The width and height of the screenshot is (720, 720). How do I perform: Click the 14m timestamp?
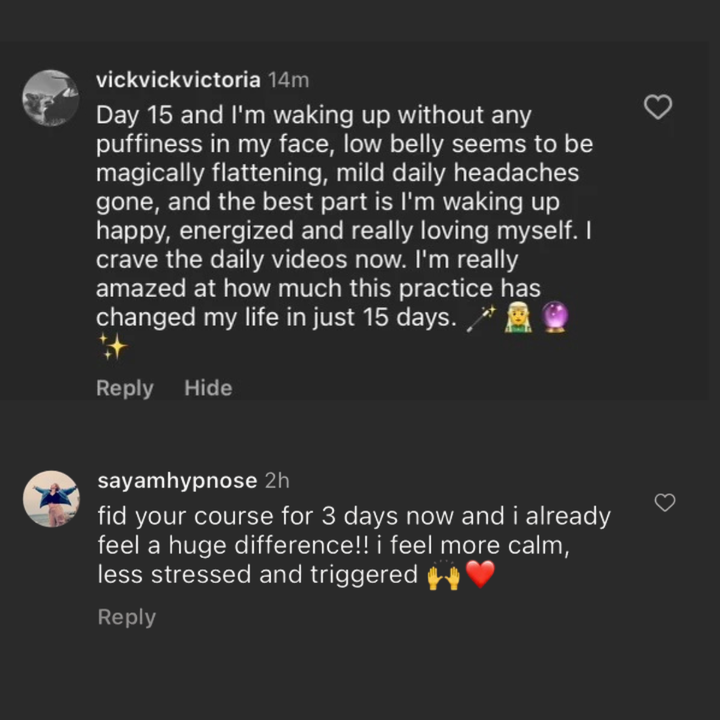click(289, 80)
